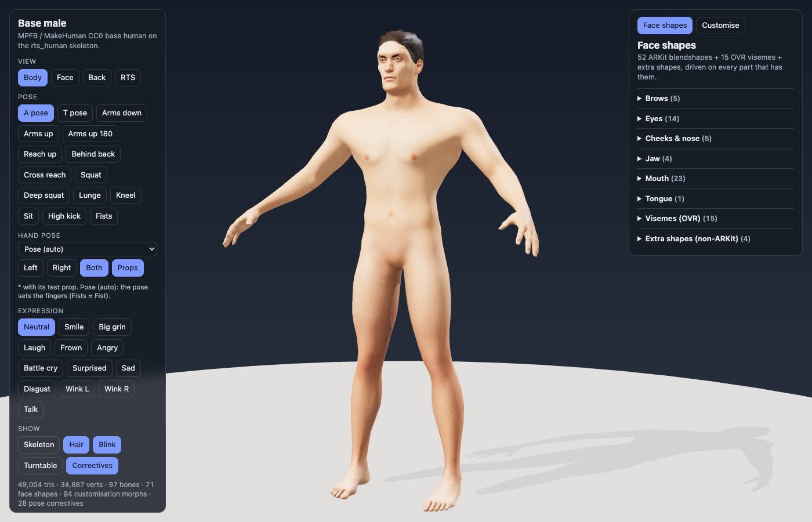Screen dimensions: 812x522
Task: Choose the Kneel pose
Action: (126, 195)
